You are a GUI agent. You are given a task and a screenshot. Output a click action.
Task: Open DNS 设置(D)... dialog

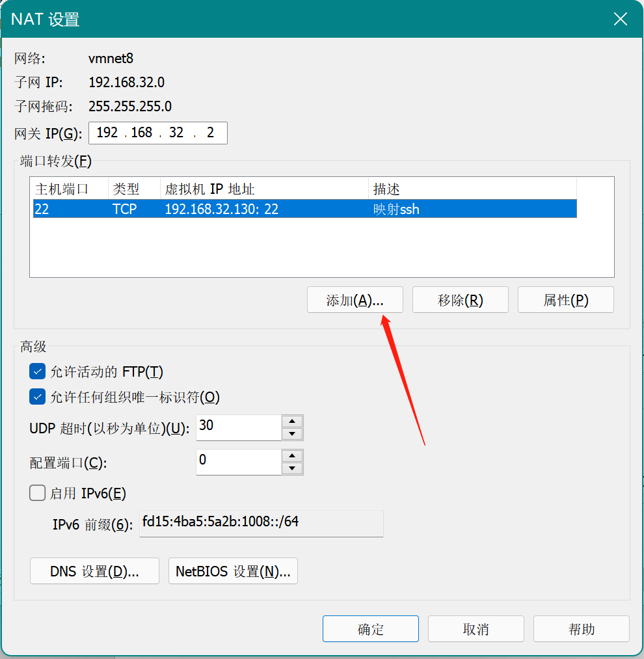[94, 571]
